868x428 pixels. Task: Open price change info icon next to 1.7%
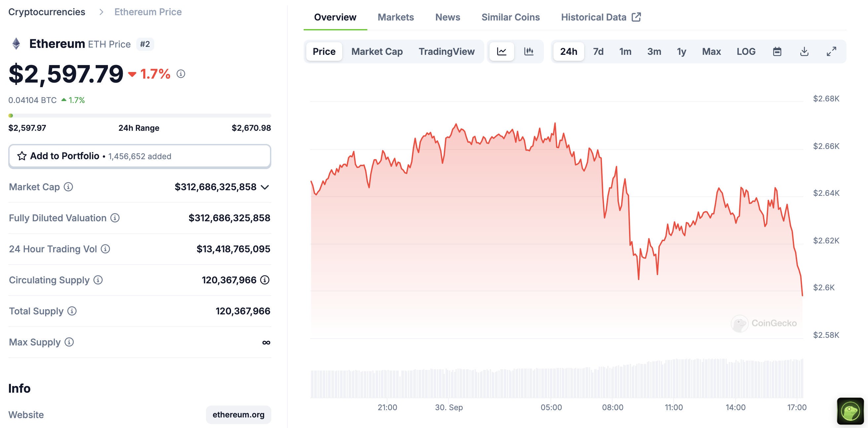coord(181,74)
